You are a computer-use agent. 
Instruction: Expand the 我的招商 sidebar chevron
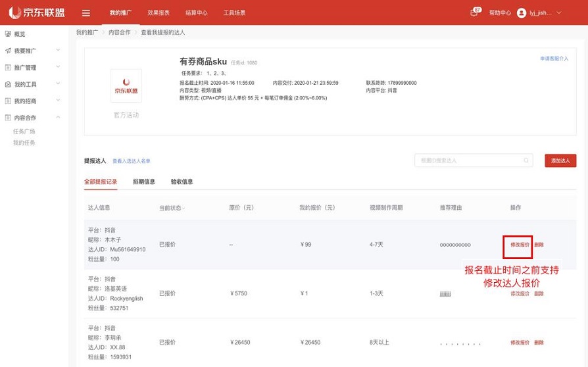[58, 101]
